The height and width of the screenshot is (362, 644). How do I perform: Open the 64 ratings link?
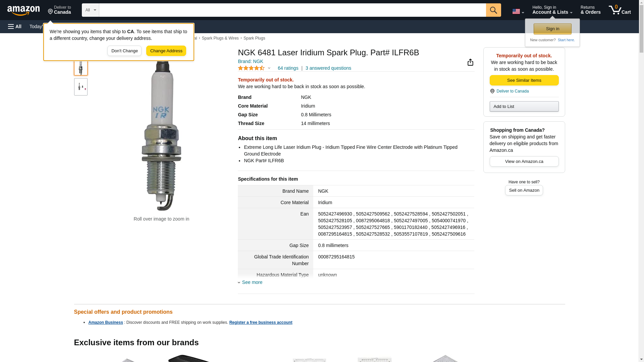tap(288, 68)
